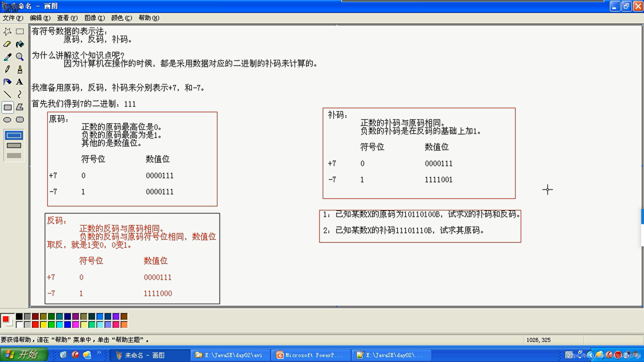Select the Brush tool
The width and height of the screenshot is (644, 362).
coord(20,69)
